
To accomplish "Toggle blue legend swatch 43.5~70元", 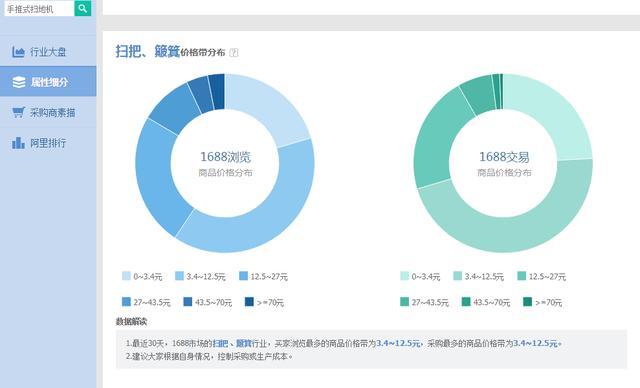I will [188, 302].
